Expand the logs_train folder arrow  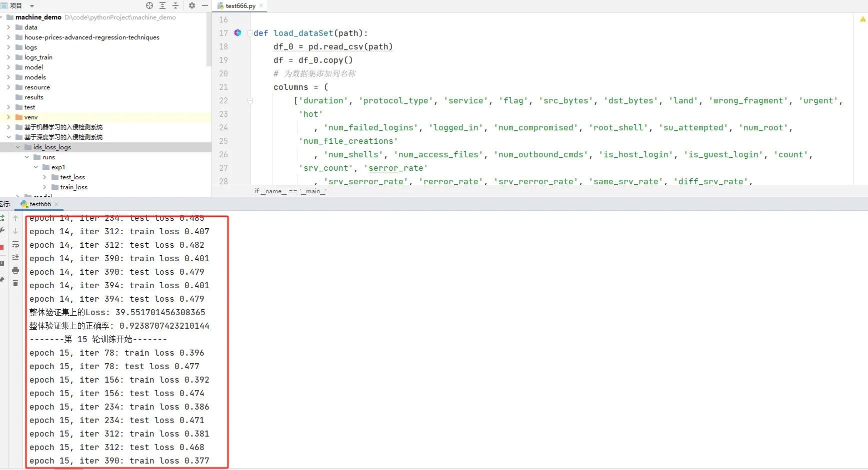[x=8, y=57]
